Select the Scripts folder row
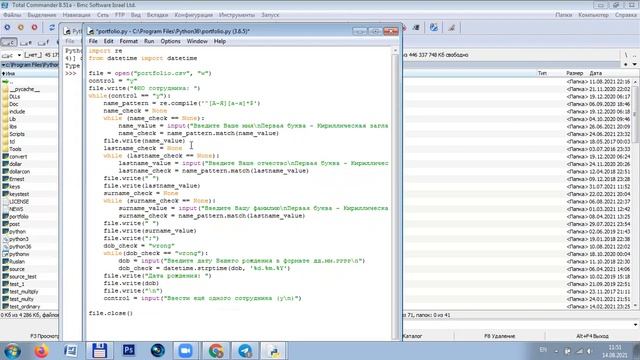Screen dimensions: 640x360 coord(30,134)
